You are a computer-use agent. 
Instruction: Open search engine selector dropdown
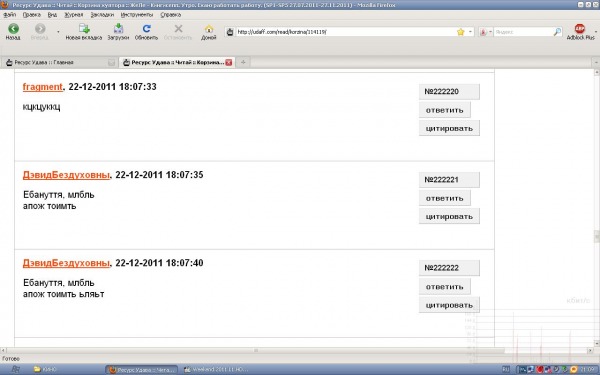(485, 32)
